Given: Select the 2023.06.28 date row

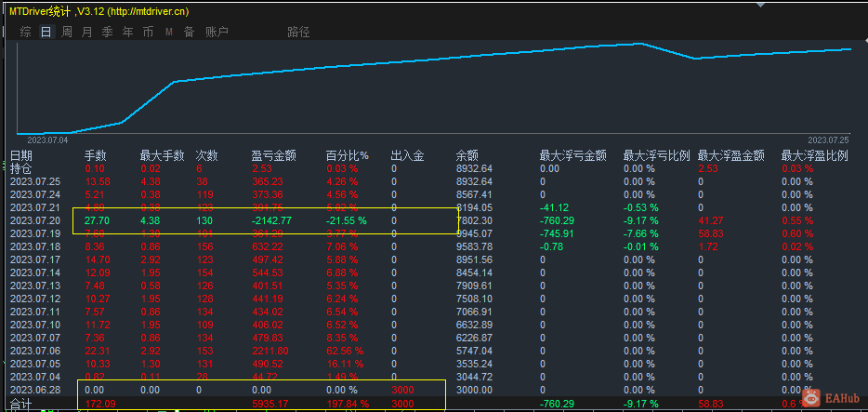Looking at the screenshot, I should pos(35,390).
